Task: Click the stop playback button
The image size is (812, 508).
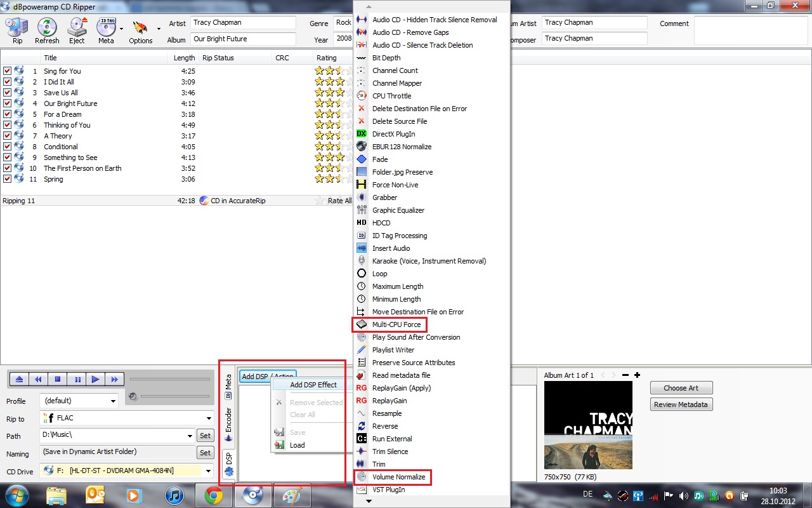Action: 58,380
